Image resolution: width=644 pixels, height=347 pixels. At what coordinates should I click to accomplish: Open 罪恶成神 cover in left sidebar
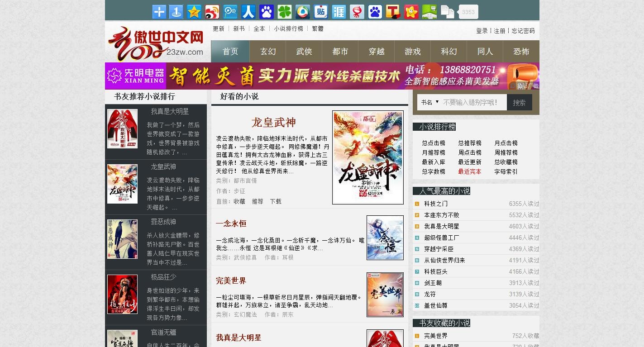point(122,239)
